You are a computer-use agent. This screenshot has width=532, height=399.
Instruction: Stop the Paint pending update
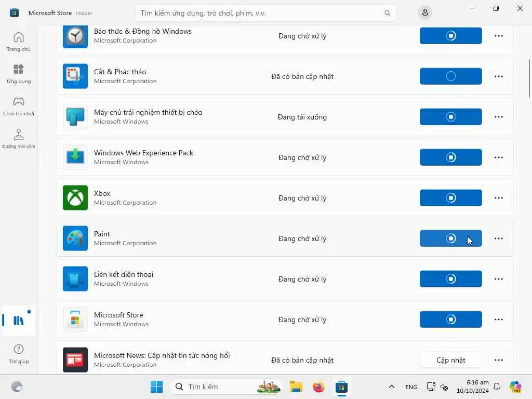(x=450, y=238)
